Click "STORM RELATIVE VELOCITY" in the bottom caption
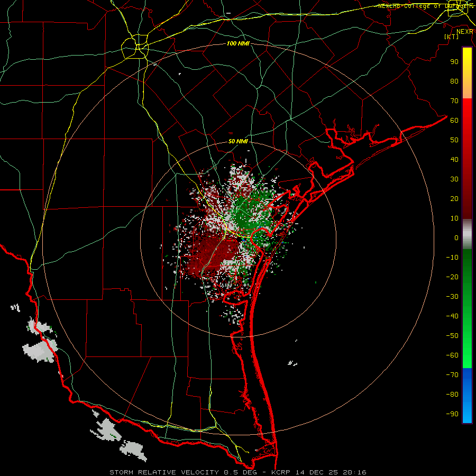This screenshot has width=476, height=476. (164, 472)
